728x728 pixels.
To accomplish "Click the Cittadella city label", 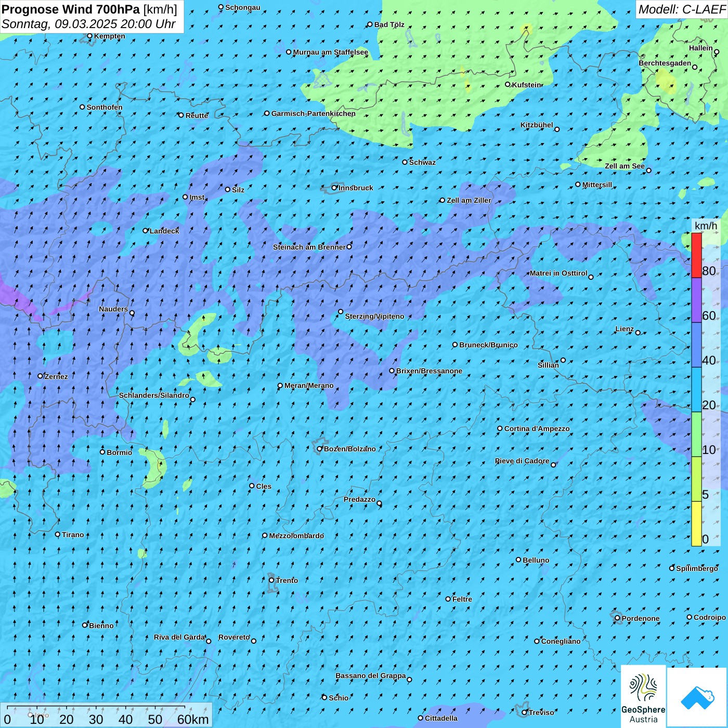I will (441, 718).
